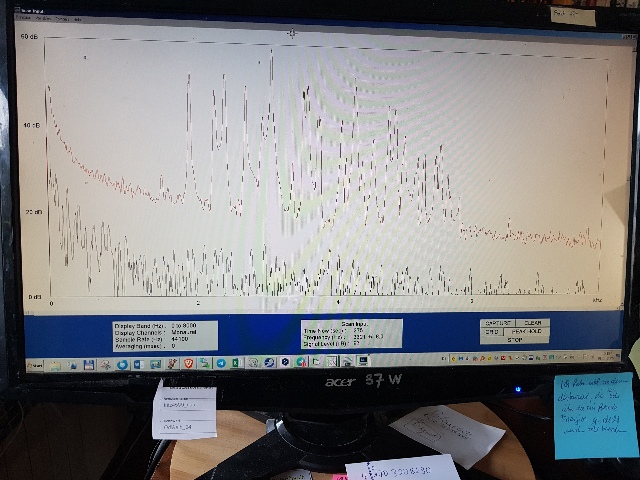This screenshot has width=640, height=480.
Task: Click the monitor icon on the taskbar
Action: tap(363, 360)
